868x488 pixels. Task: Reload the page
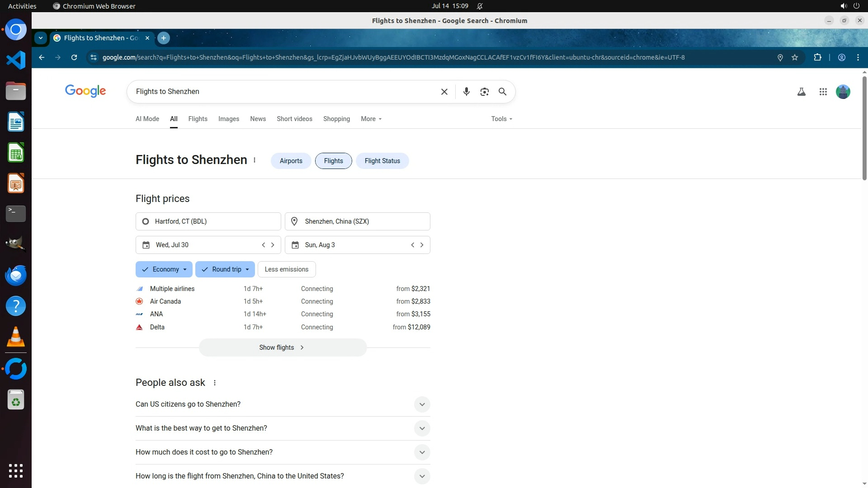click(74, 57)
